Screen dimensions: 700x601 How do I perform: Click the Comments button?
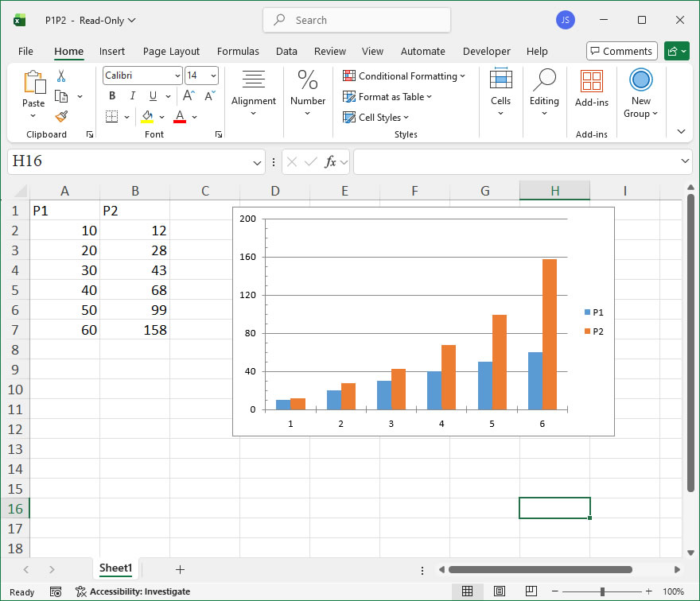[621, 51]
